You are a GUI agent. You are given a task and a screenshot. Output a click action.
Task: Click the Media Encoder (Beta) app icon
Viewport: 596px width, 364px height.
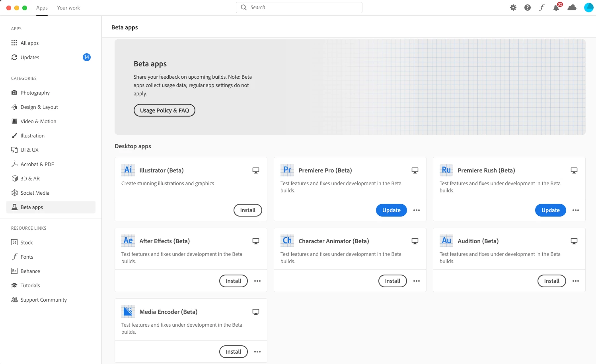click(128, 312)
